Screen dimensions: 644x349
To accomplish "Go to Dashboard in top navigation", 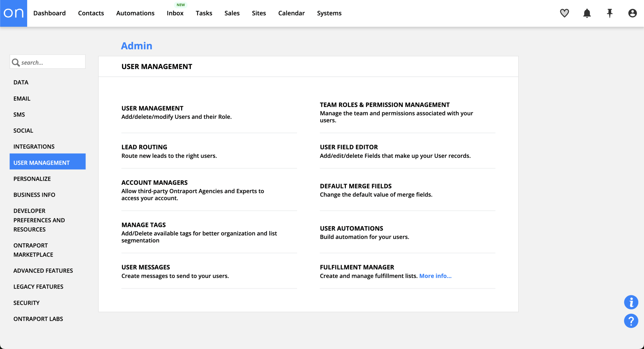I will coord(49,13).
